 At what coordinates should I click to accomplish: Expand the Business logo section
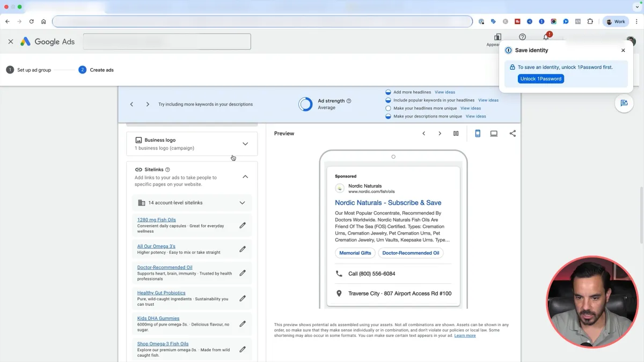[245, 144]
